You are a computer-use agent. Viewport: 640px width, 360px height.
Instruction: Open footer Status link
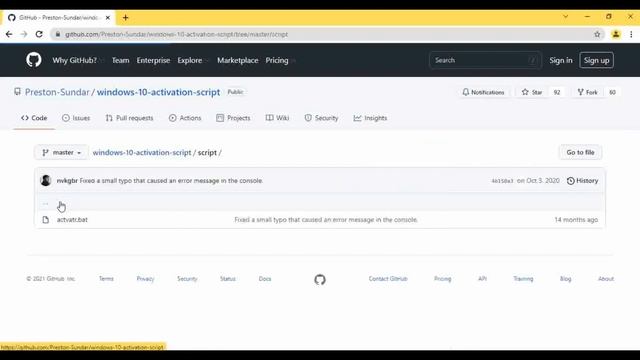coord(228,279)
